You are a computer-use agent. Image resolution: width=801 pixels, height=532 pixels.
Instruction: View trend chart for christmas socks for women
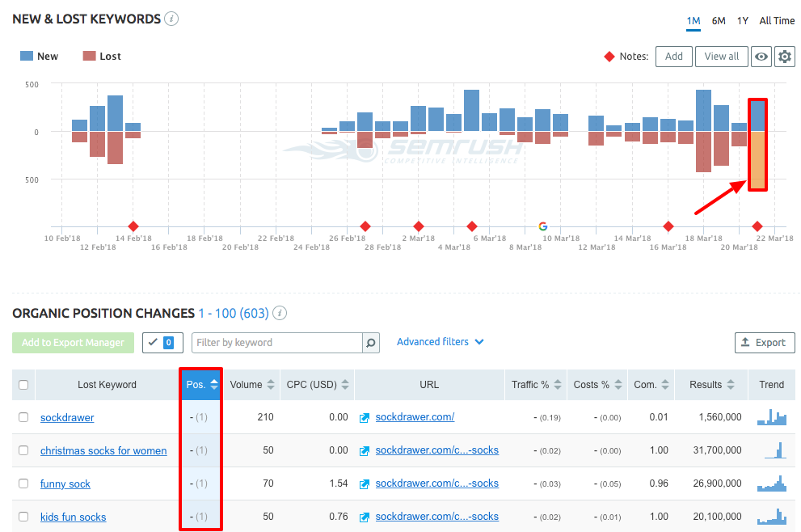click(775, 450)
